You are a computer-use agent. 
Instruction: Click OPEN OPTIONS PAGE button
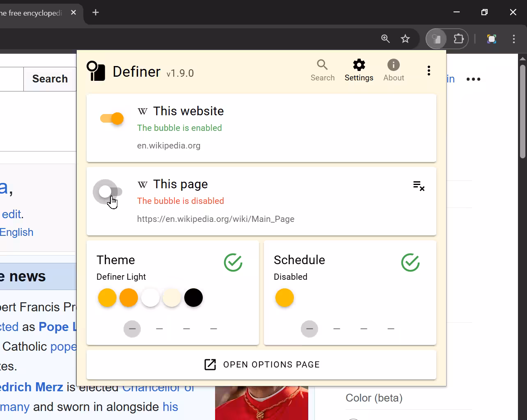261,365
